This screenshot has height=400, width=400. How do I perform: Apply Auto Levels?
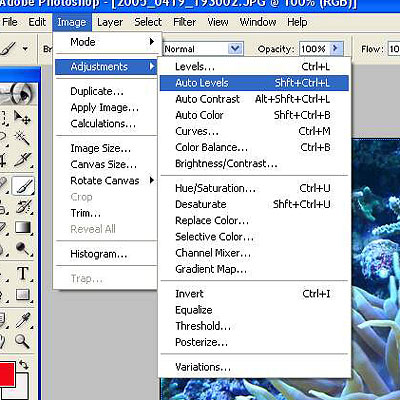(x=254, y=83)
